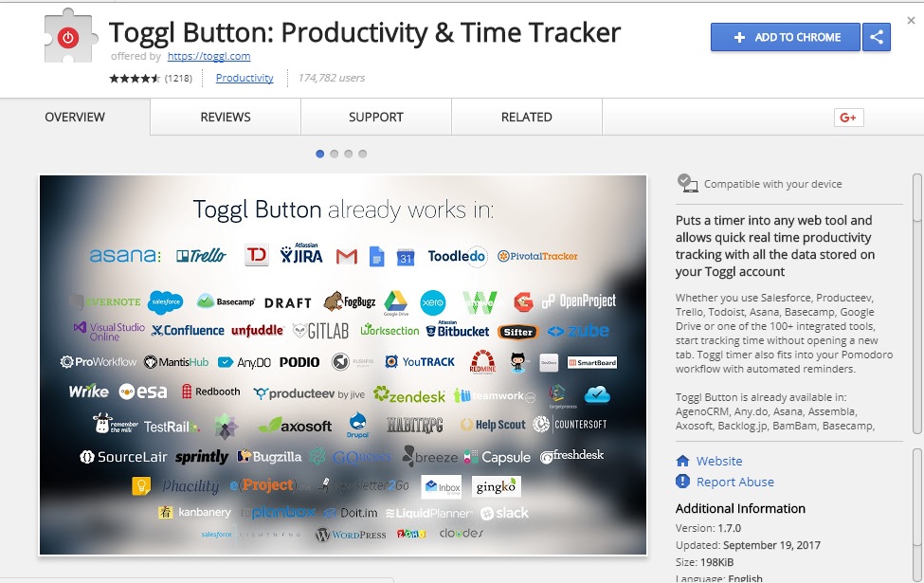Click the YouTrack logo

tap(420, 362)
